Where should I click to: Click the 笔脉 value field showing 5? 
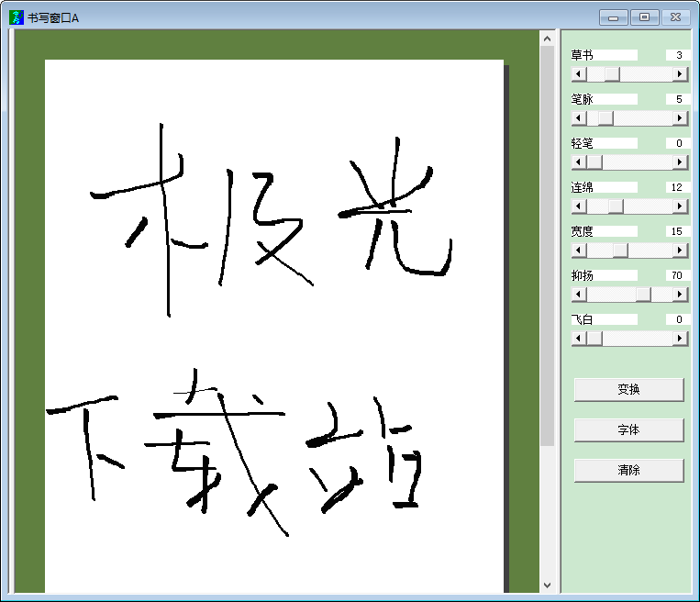pos(678,99)
